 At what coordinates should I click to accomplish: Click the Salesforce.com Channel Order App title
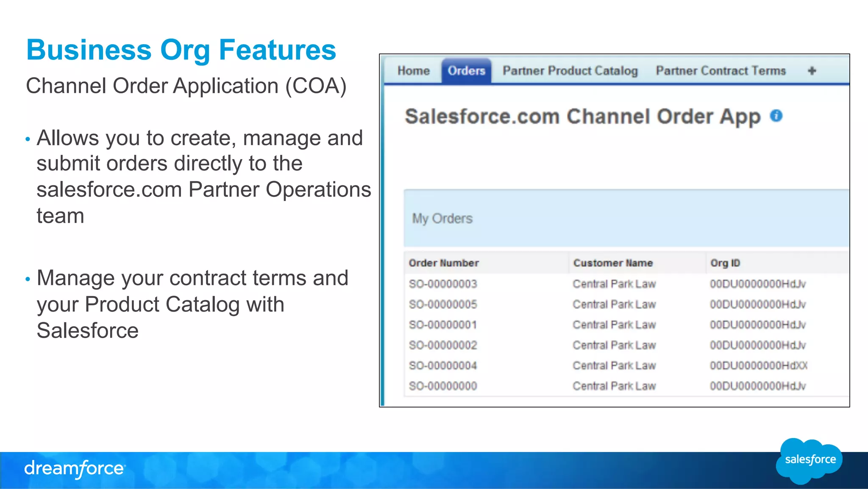(583, 117)
